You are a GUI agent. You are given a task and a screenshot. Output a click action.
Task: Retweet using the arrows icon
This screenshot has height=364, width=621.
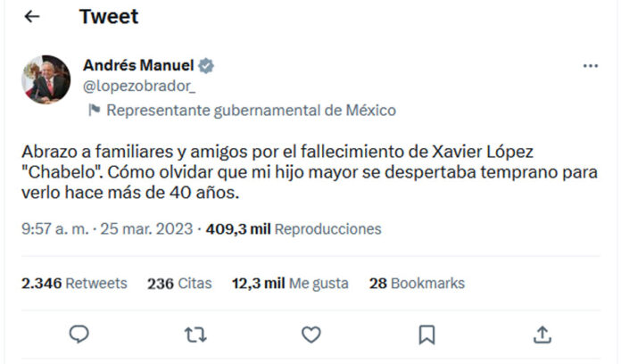tap(195, 335)
